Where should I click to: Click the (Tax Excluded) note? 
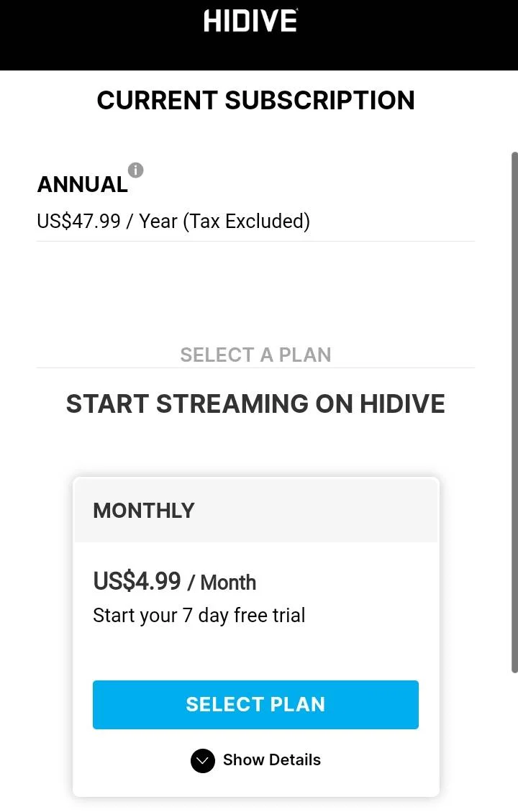click(x=247, y=222)
